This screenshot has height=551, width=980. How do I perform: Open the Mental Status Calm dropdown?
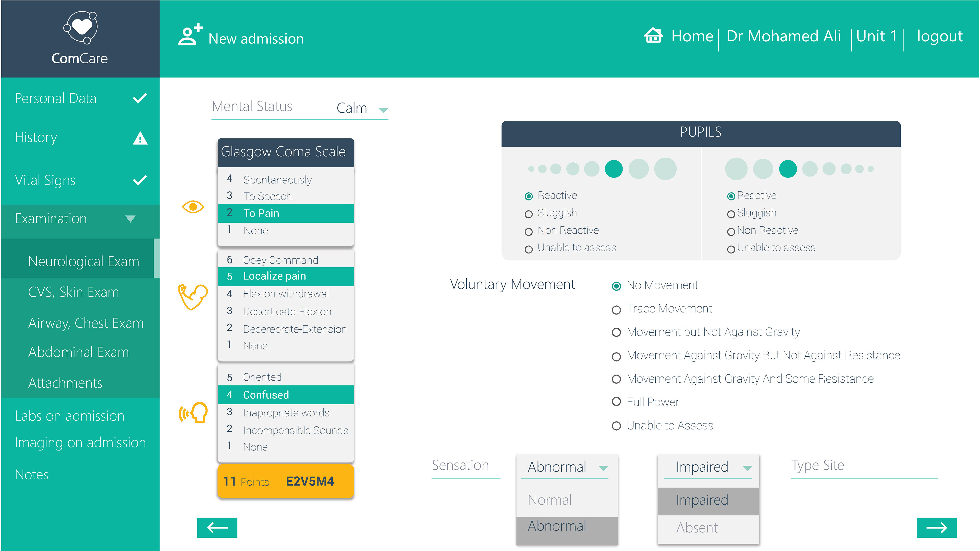pos(383,110)
